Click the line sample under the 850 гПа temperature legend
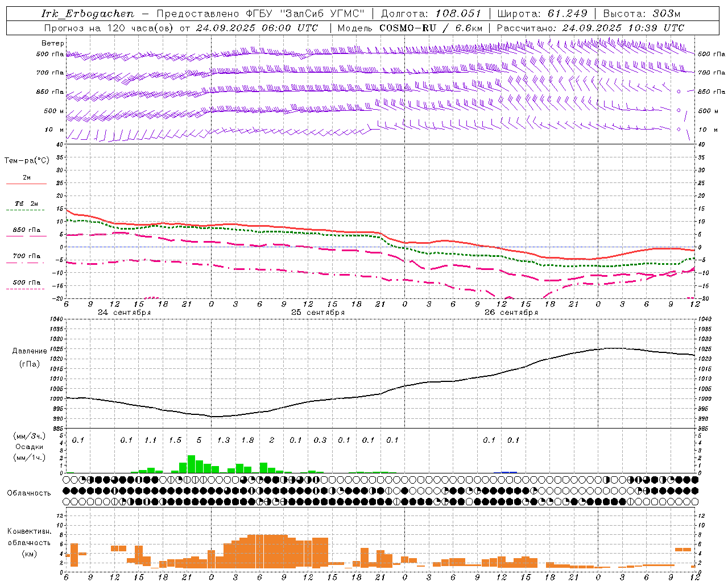Image resolution: width=728 pixels, height=582 pixels. (x=25, y=236)
